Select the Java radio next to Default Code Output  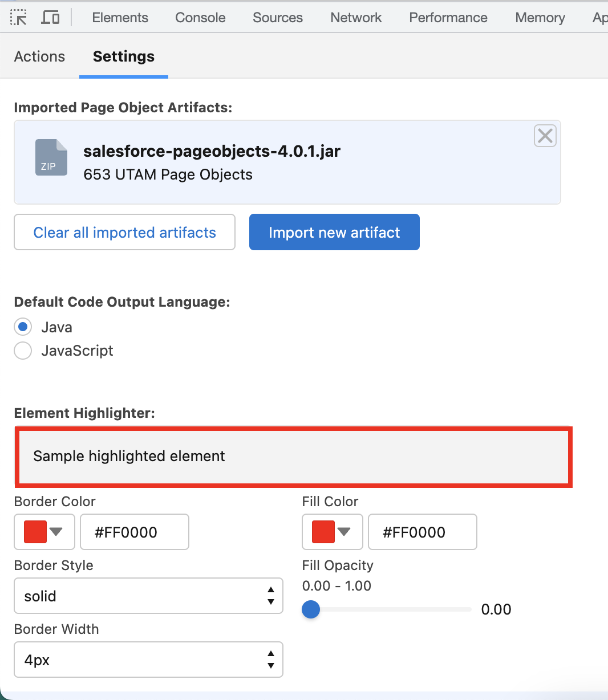(23, 327)
